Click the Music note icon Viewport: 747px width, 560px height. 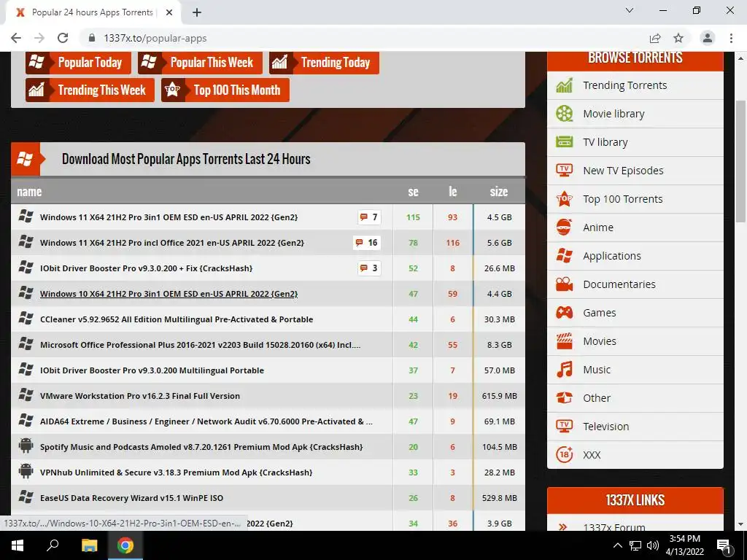point(564,370)
